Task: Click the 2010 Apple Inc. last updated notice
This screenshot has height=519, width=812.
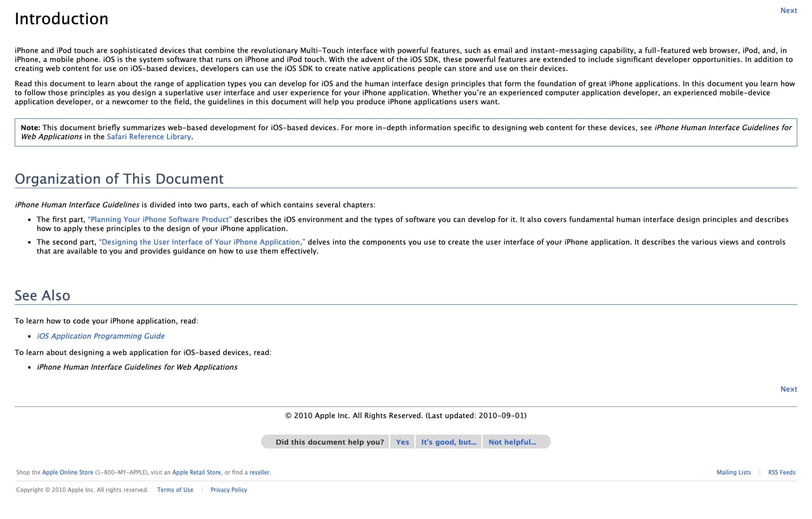Action: (406, 416)
